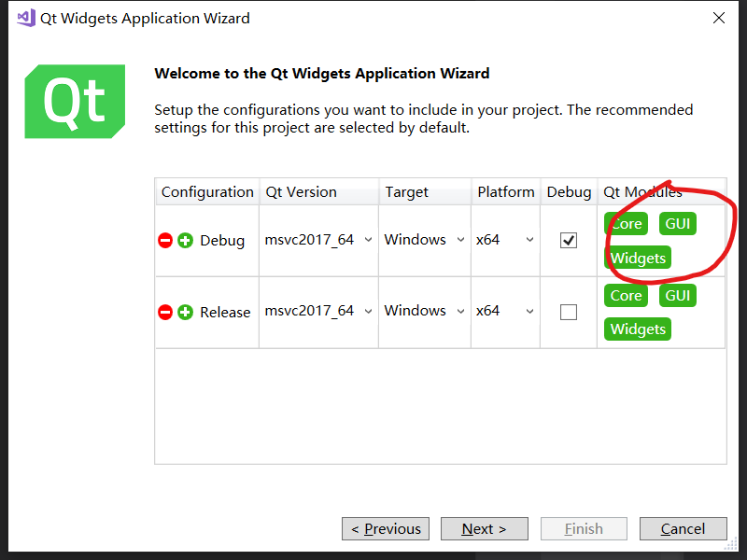Remove the Debug configuration with red minus icon

pyautogui.click(x=165, y=241)
